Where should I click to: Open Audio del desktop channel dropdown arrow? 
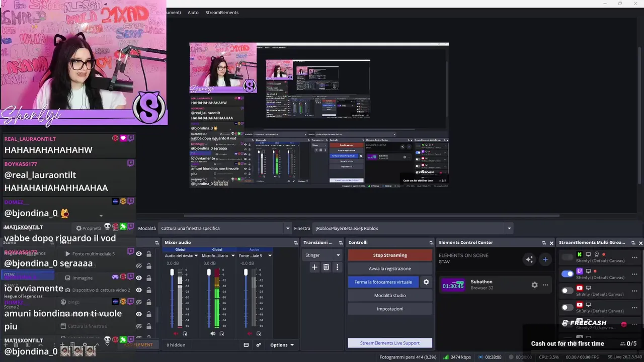click(196, 256)
